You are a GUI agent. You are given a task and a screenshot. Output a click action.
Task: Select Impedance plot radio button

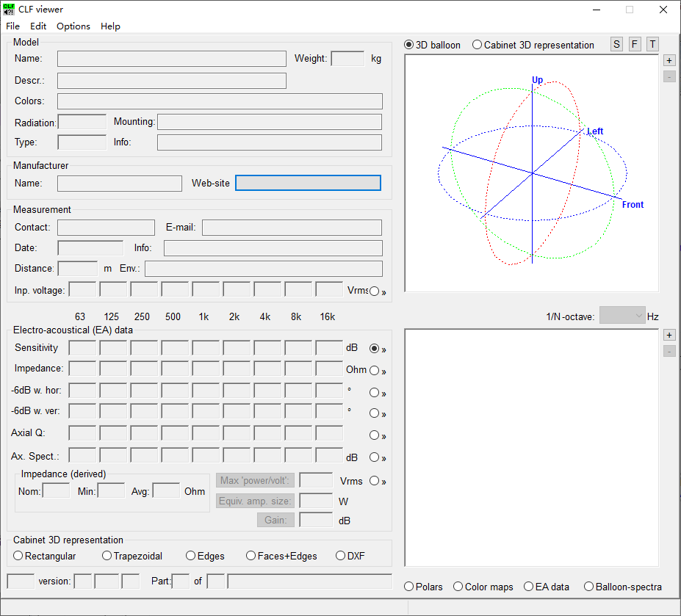[375, 370]
